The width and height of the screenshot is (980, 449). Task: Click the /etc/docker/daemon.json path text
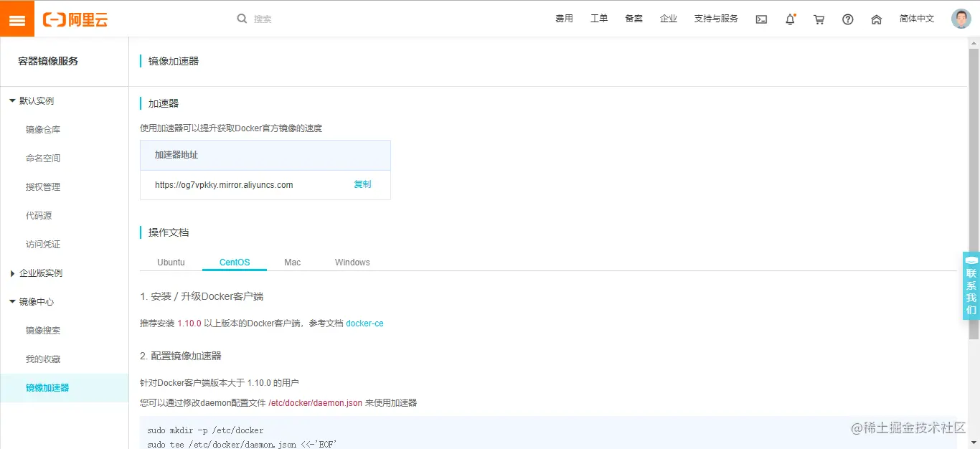pos(315,403)
